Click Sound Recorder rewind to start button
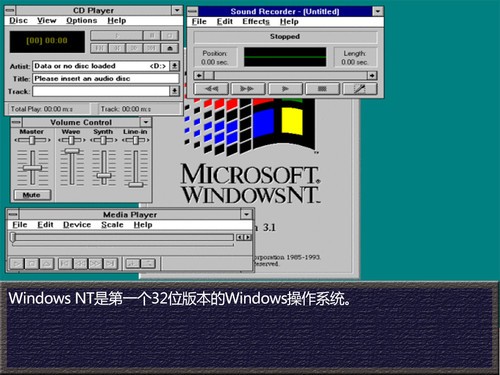The width and height of the screenshot is (500, 375). coord(211,89)
